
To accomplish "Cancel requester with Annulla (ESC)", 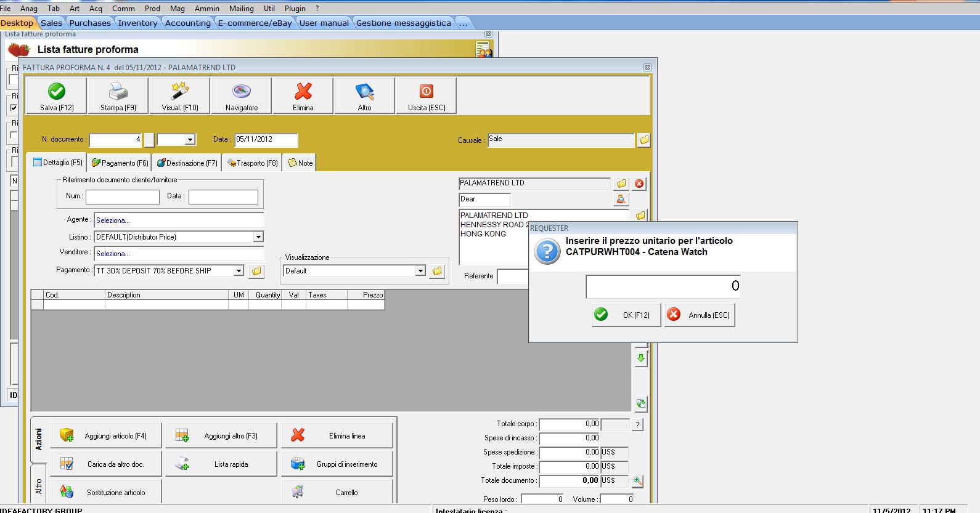I will pos(700,315).
